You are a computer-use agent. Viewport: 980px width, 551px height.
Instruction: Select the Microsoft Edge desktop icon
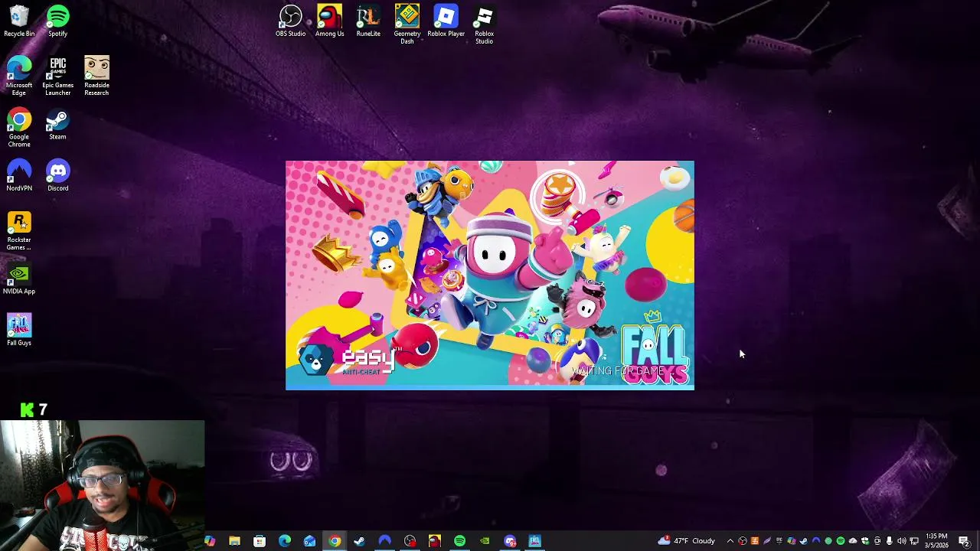click(19, 76)
